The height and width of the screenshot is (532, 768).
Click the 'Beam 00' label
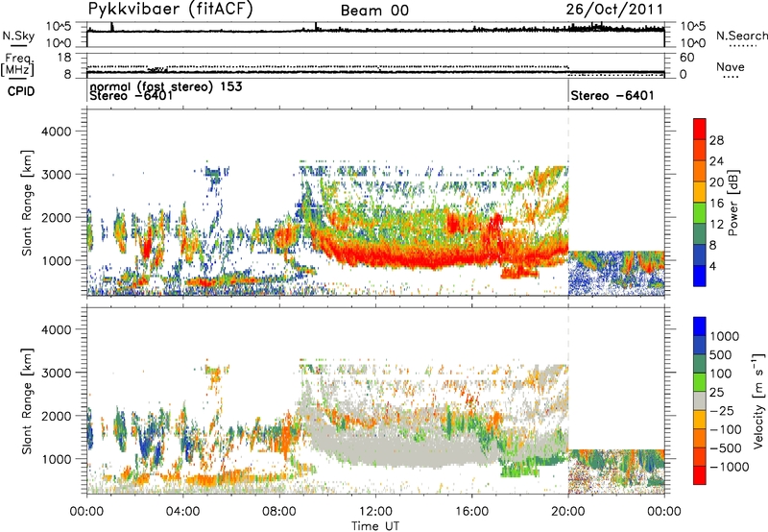point(374,11)
